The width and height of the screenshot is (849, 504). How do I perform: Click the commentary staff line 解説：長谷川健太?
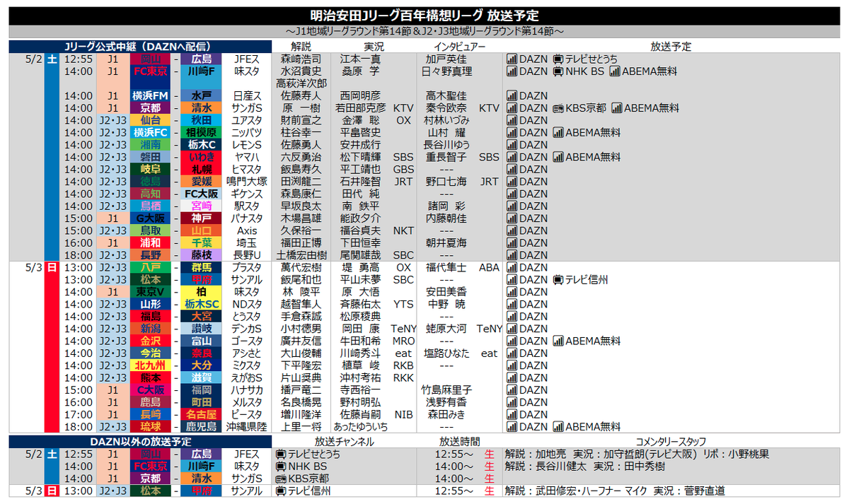tap(545, 467)
